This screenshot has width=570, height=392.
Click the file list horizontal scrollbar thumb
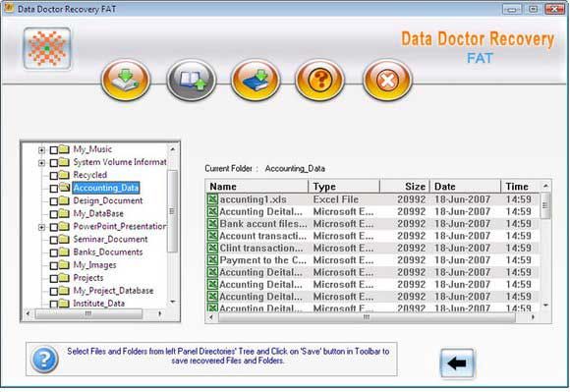tap(367, 317)
